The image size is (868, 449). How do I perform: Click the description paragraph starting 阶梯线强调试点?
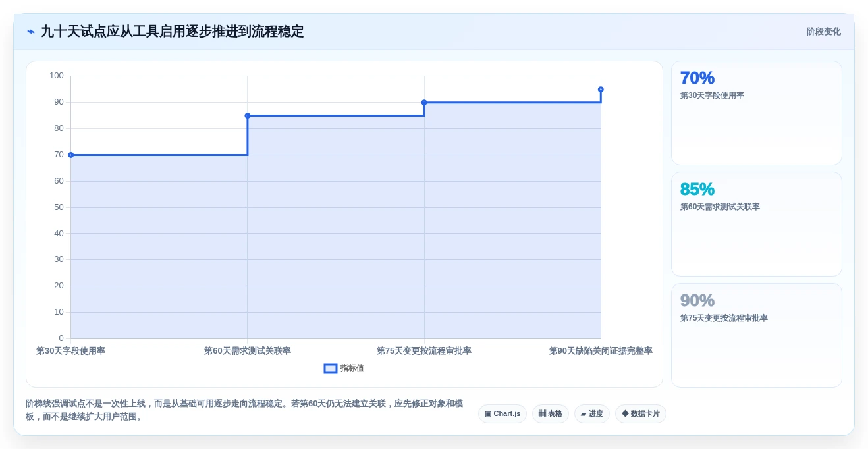click(244, 410)
